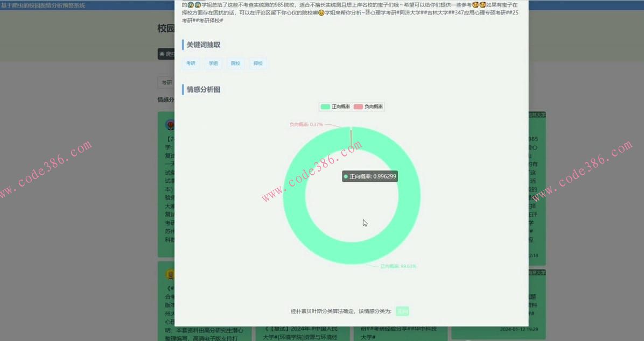Click the dark crawler button behind dialog

click(x=166, y=54)
